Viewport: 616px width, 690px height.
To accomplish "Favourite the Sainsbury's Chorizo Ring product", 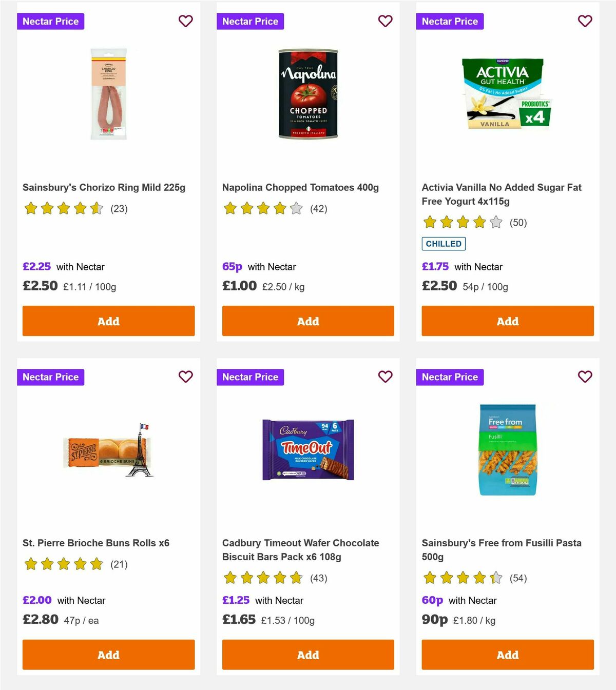I will click(x=185, y=21).
